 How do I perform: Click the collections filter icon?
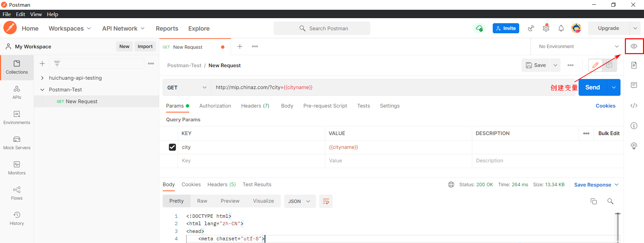(x=57, y=64)
